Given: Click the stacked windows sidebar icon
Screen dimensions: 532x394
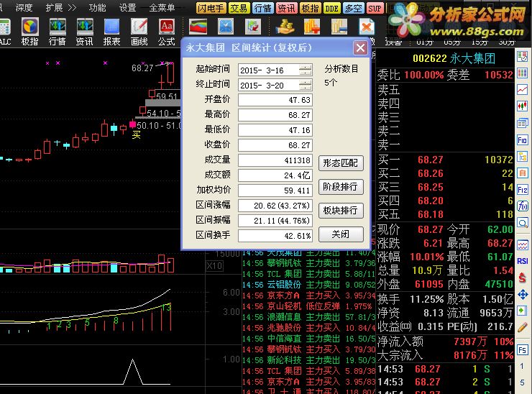Looking at the screenshot, I should pyautogui.click(x=523, y=123).
